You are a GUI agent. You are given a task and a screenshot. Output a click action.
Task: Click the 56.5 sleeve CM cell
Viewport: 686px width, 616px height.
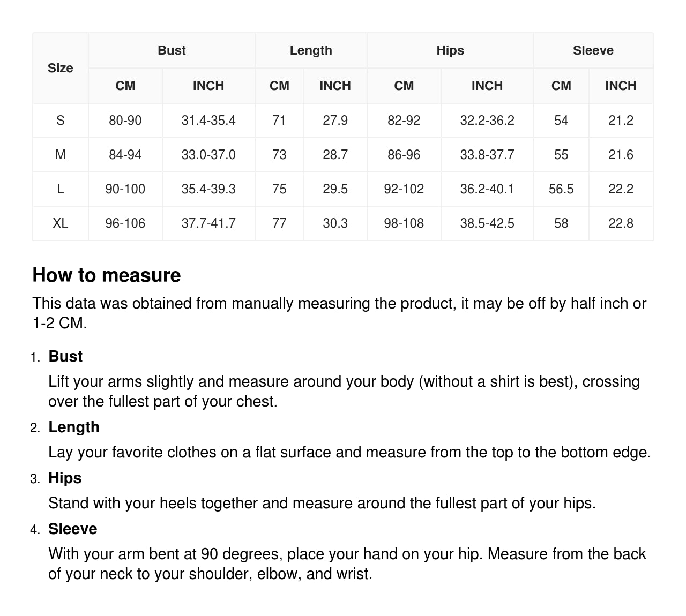(x=561, y=189)
